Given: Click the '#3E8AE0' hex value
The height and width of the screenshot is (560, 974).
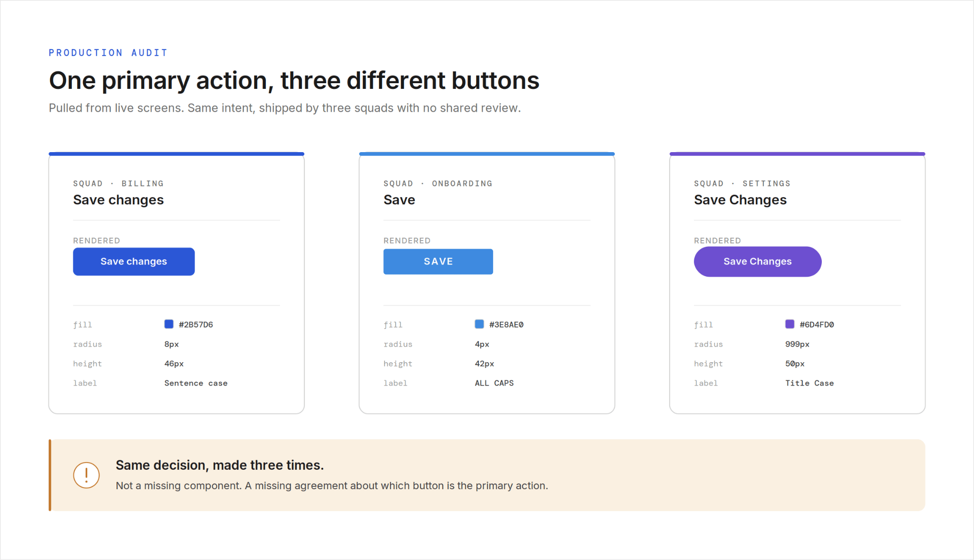Looking at the screenshot, I should coord(506,325).
